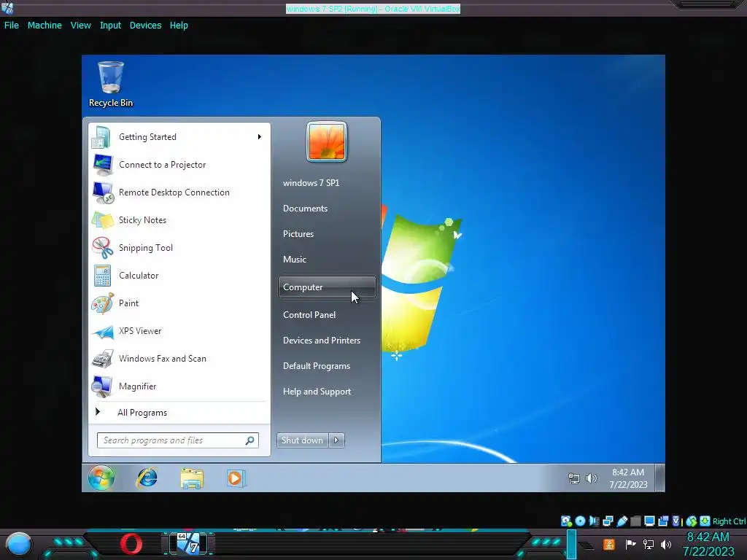Open Windows Fax and Scan

179,359
